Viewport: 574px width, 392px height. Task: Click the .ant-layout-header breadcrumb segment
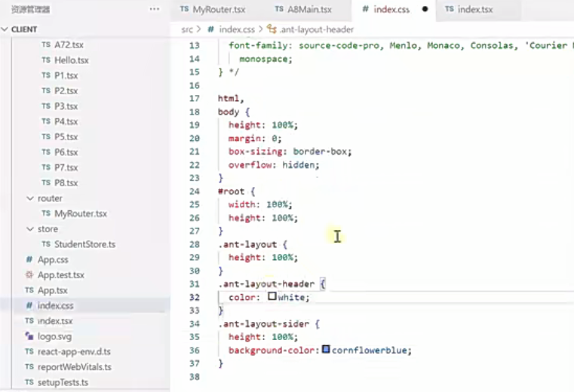tap(317, 29)
